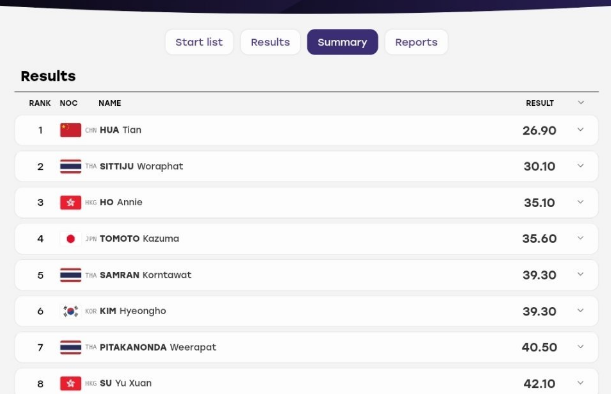Viewport: 611px width, 394px height.
Task: Click athlete name TOMOTO Kazuma
Action: click(x=140, y=239)
